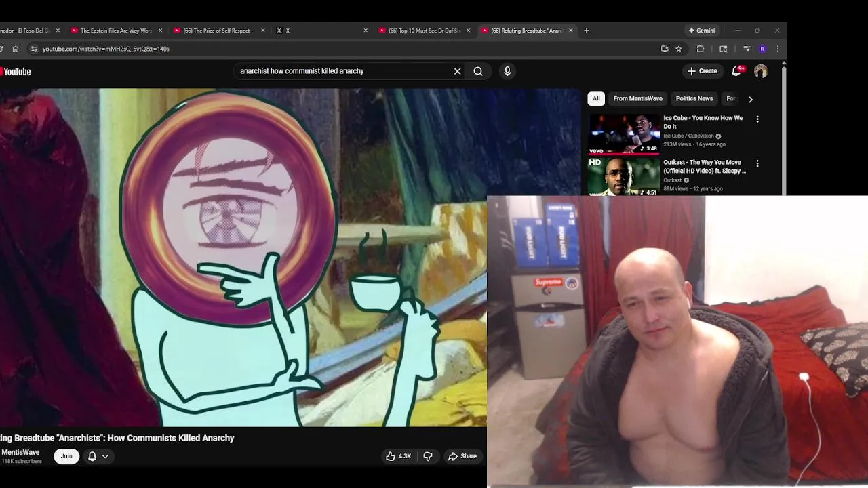Open the browser extensions puzzle icon
The width and height of the screenshot is (868, 488).
point(701,49)
